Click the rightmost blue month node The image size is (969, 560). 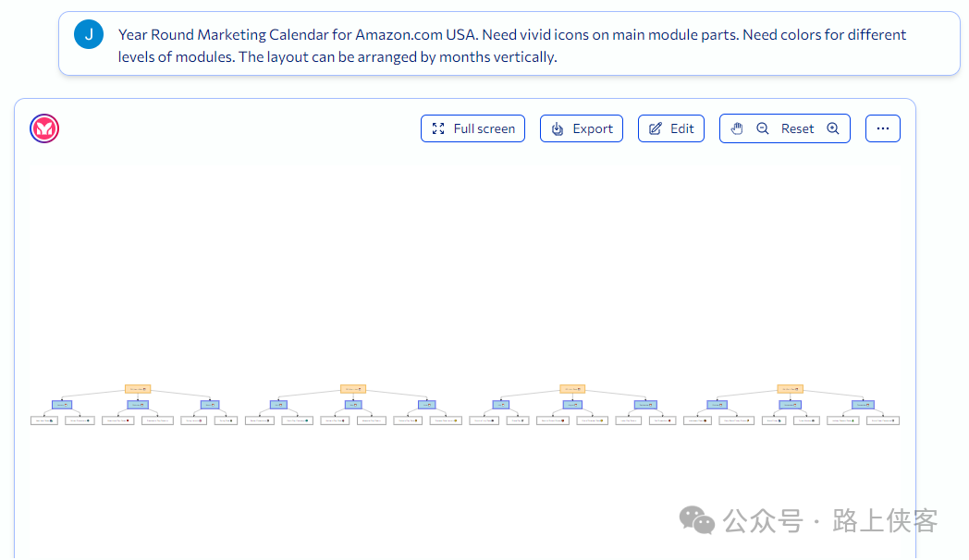(864, 405)
